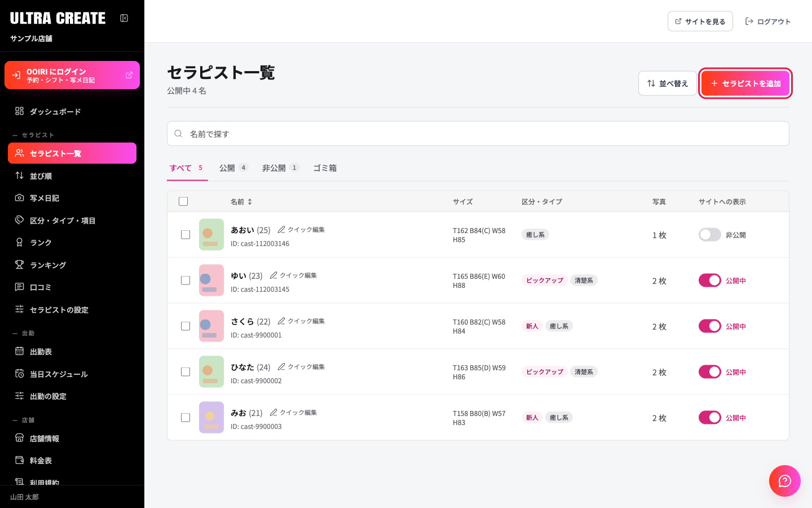Tick the select-all checkbox in table header
This screenshot has width=812, height=508.
tap(183, 202)
